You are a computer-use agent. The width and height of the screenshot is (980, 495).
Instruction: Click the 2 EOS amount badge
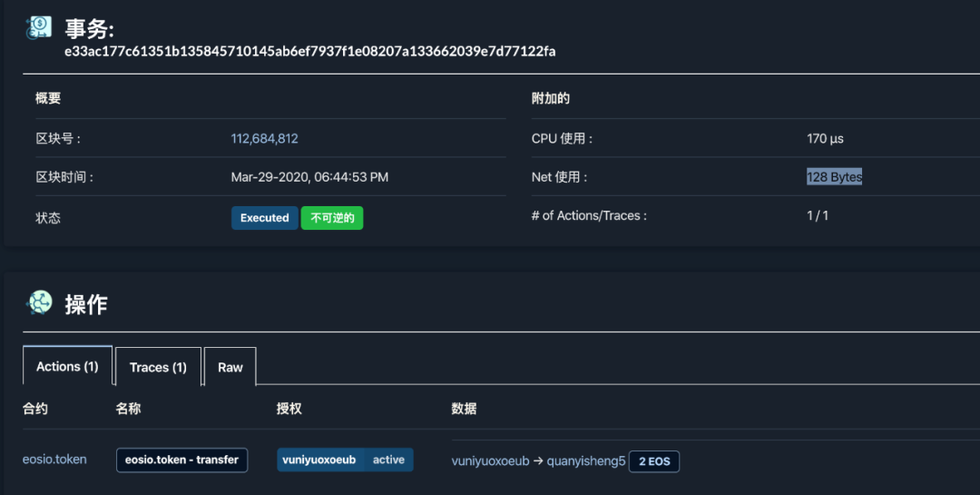(x=653, y=461)
